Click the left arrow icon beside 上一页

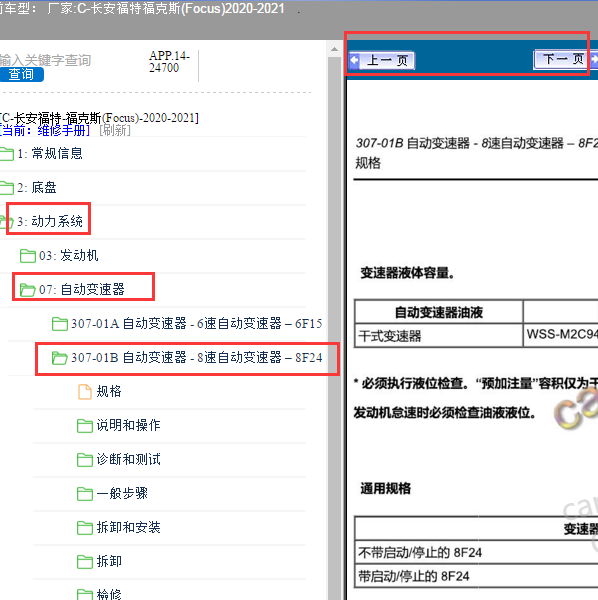(354, 60)
